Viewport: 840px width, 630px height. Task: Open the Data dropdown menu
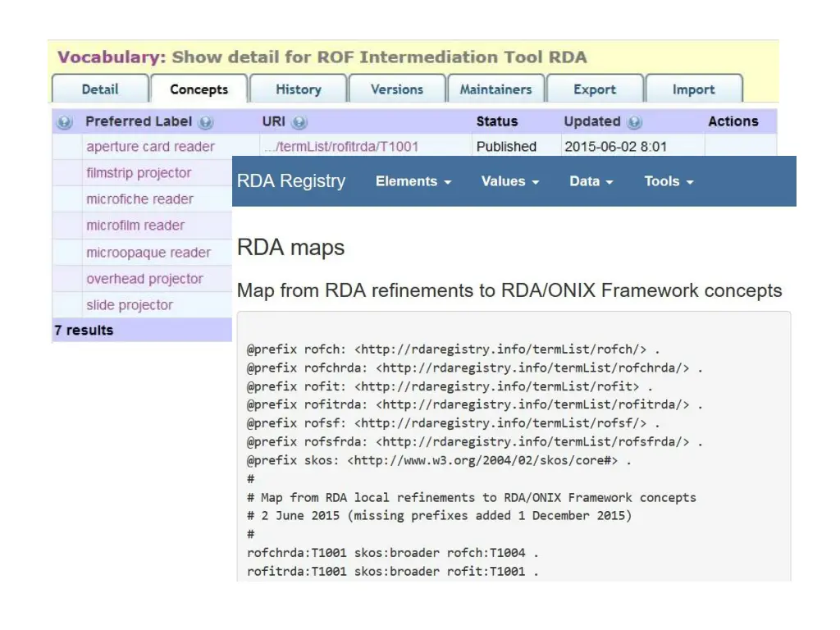[591, 181]
